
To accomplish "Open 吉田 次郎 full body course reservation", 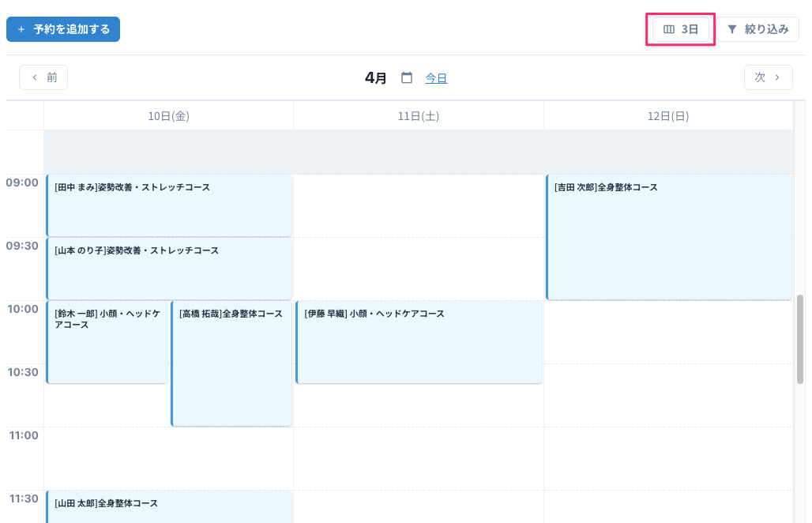I will pyautogui.click(x=668, y=237).
